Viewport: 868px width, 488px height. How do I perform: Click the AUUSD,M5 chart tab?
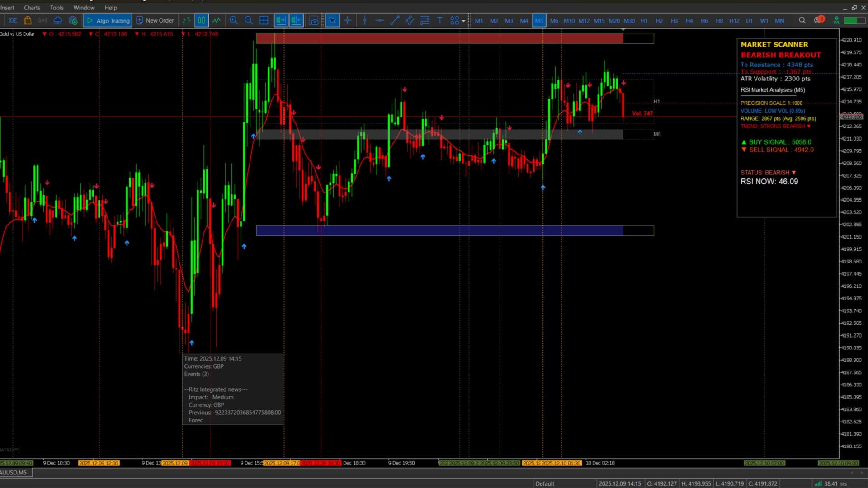pyautogui.click(x=14, y=473)
